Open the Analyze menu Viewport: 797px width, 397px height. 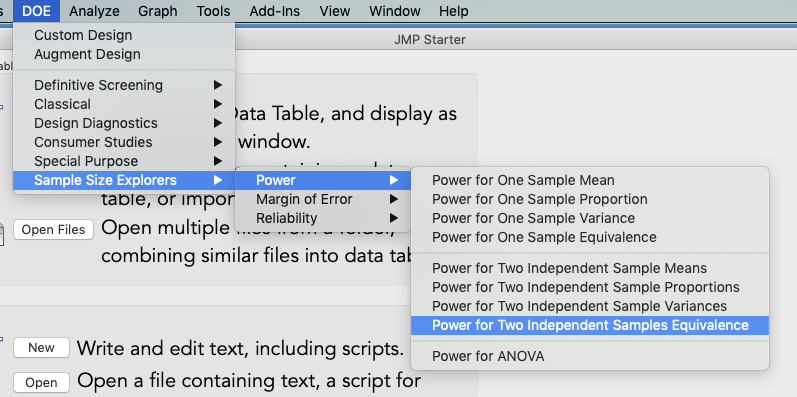pos(94,11)
